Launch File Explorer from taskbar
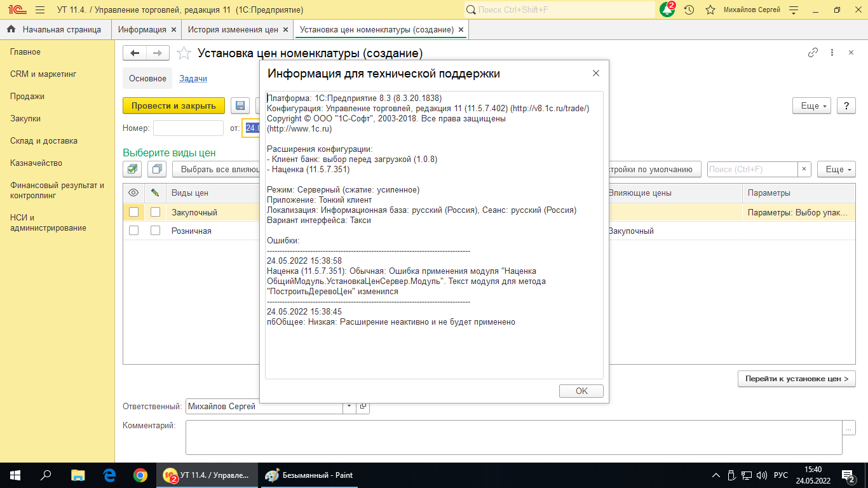Viewport: 868px width, 488px height. [78, 475]
